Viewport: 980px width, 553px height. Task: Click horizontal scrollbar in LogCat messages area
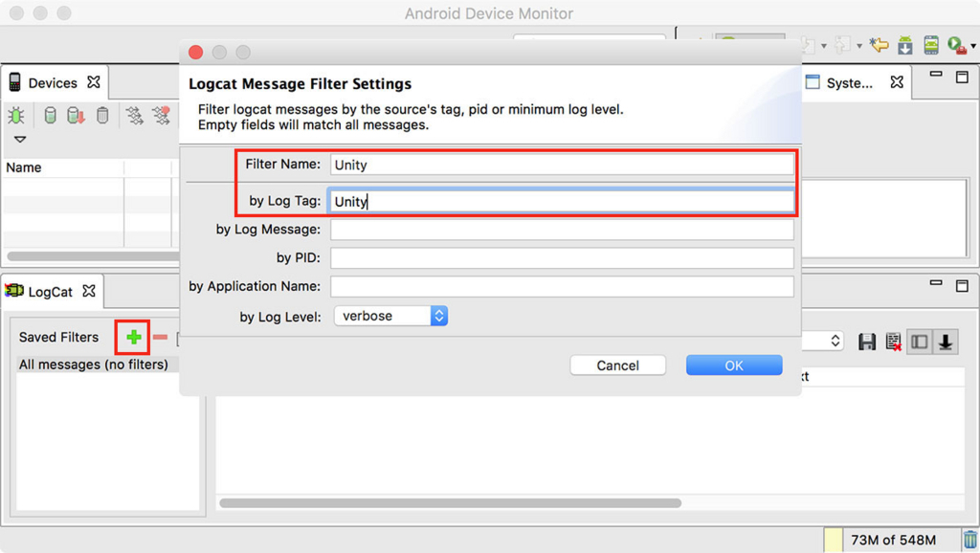point(450,503)
